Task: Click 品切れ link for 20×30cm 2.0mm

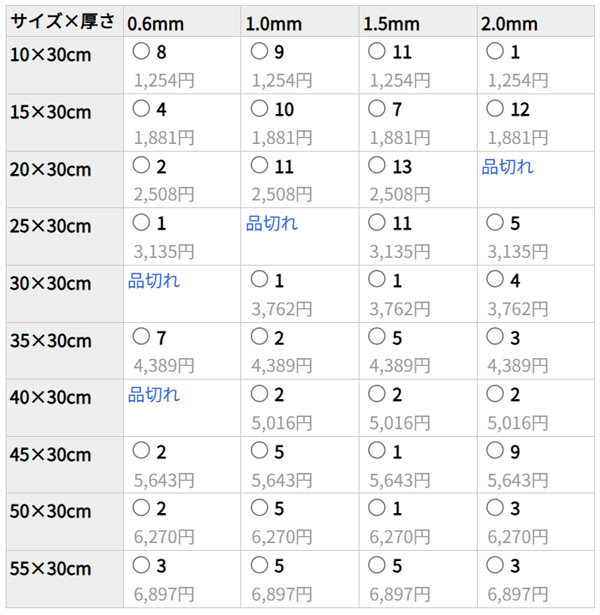Action: click(x=507, y=167)
